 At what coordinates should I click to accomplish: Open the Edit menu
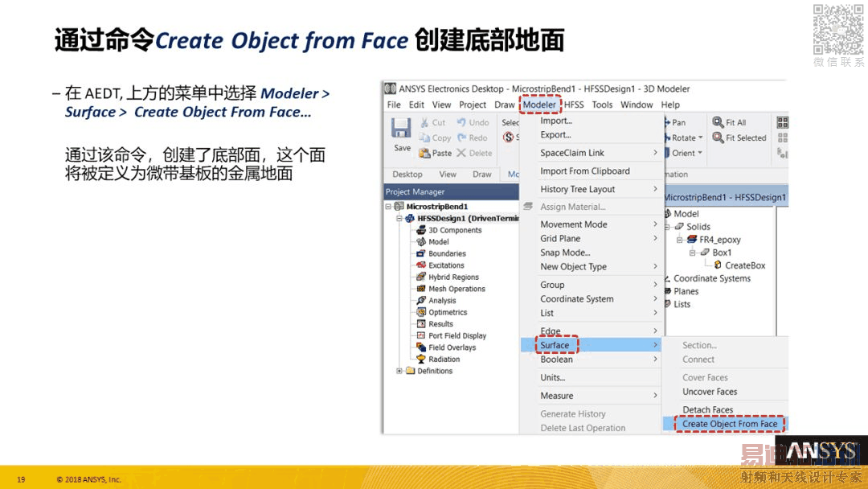pyautogui.click(x=416, y=105)
